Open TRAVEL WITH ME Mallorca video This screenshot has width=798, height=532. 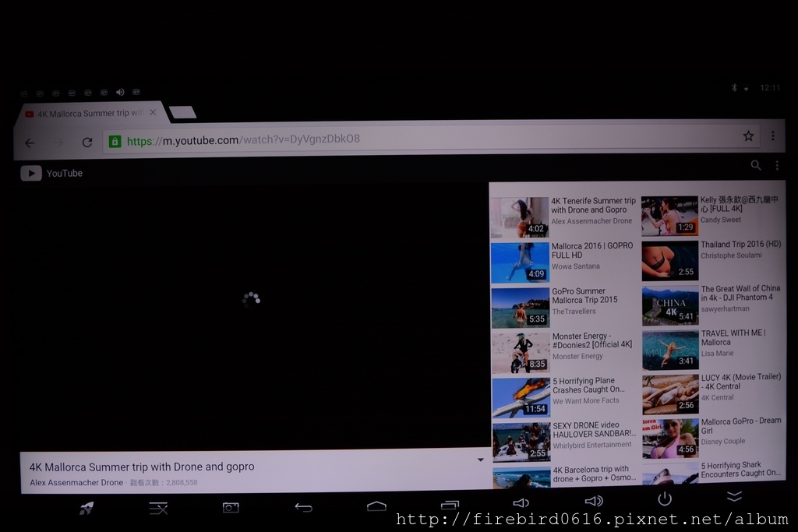[x=733, y=338]
